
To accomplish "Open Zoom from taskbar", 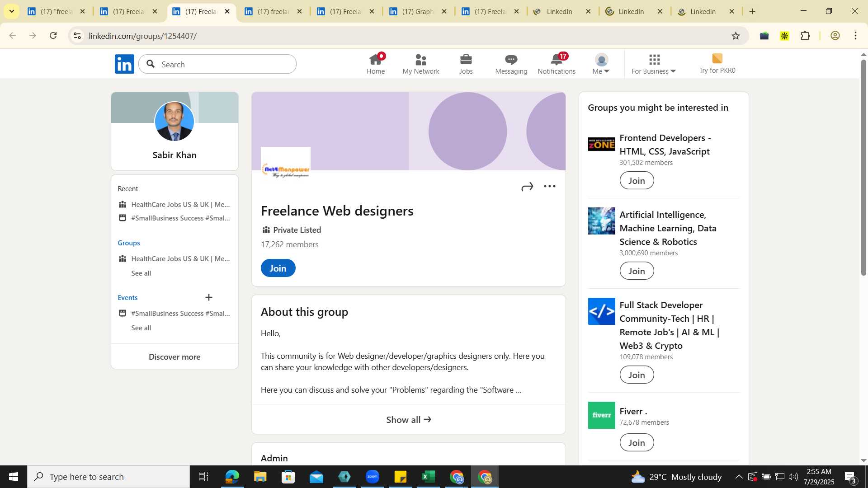I will point(373,477).
